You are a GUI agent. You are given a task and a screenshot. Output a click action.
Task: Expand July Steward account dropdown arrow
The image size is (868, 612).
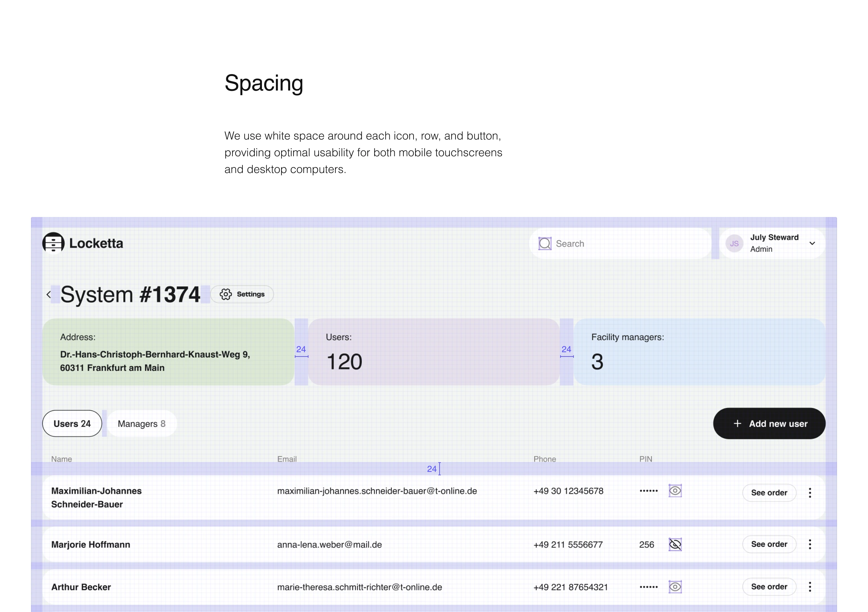pyautogui.click(x=812, y=243)
